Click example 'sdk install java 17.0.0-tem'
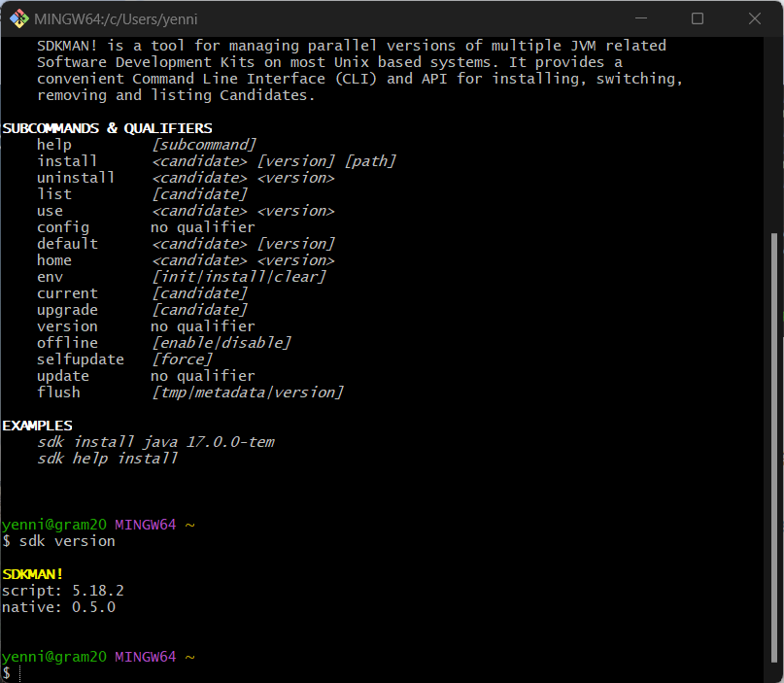Screen dimensions: 784x683 (156, 442)
